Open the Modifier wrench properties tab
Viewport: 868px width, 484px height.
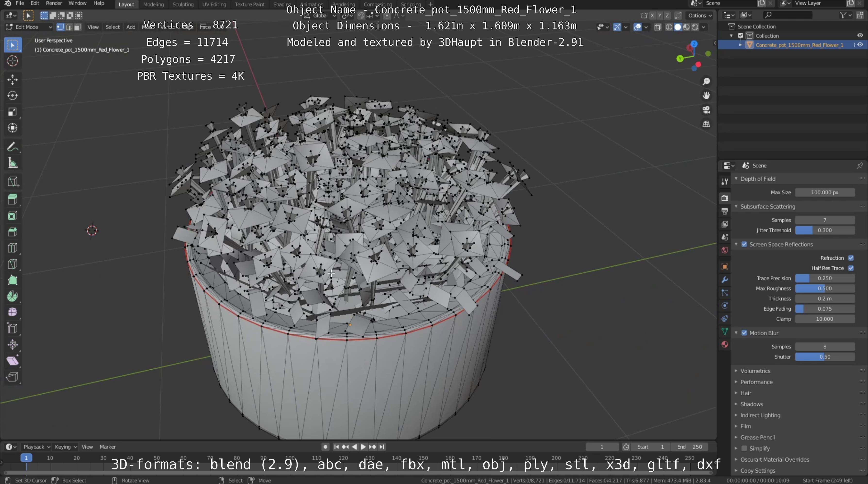725,280
